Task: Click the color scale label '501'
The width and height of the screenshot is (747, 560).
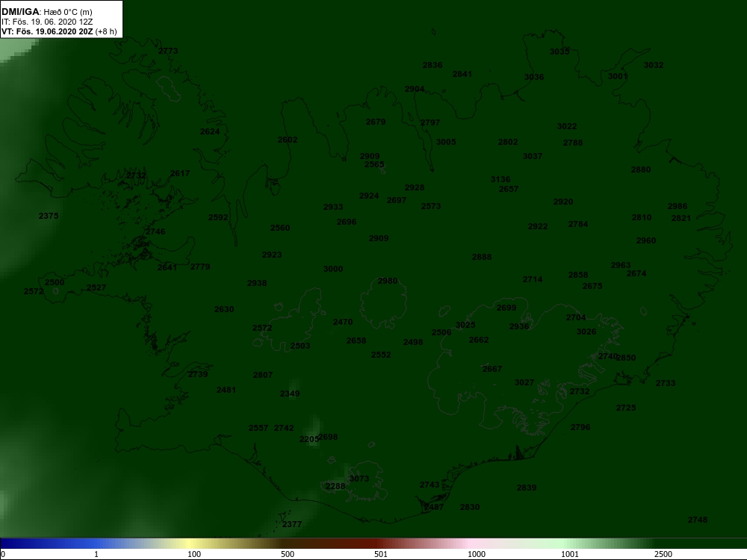Action: pyautogui.click(x=381, y=554)
